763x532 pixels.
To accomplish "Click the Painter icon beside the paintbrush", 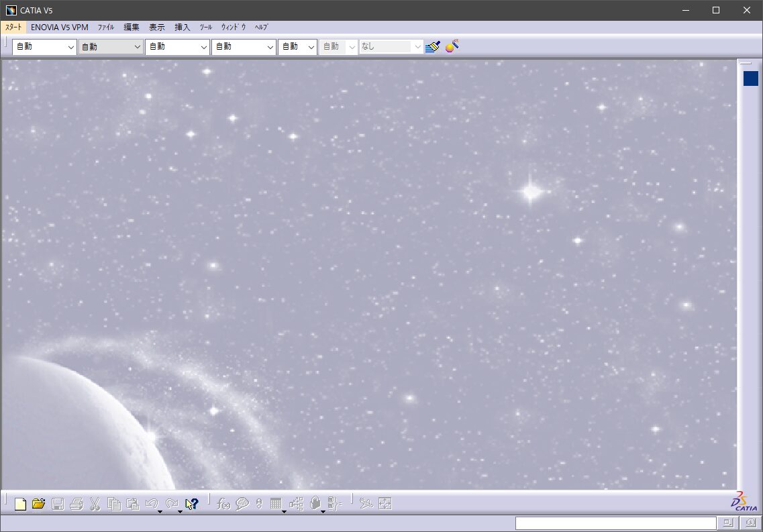I will coord(452,46).
